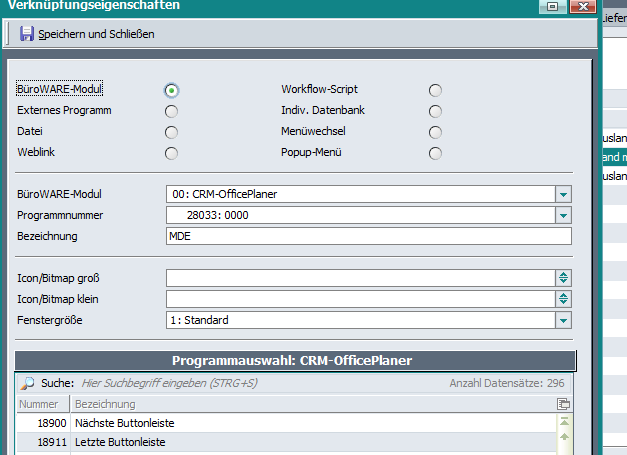The height and width of the screenshot is (455, 627).
Task: Choose the Popup-Menü radio option
Action: pyautogui.click(x=435, y=153)
